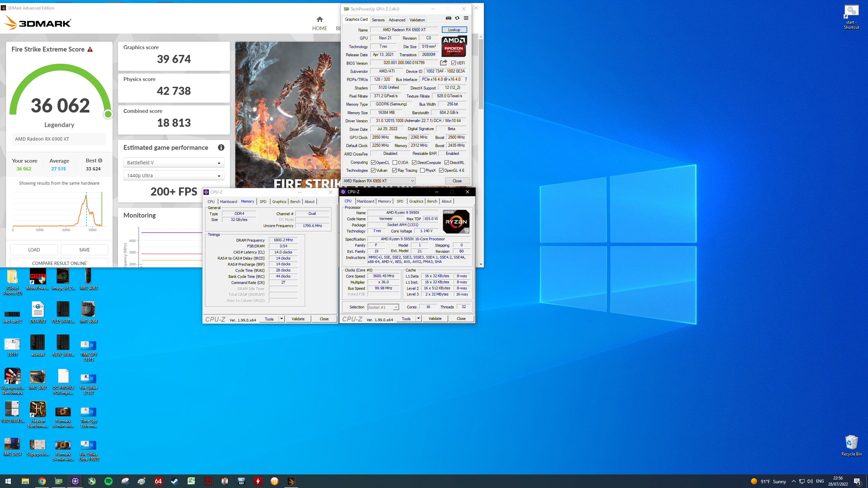Click the Lookup button in GPU-Z
Viewport: 868px width, 488px height.
(454, 30)
